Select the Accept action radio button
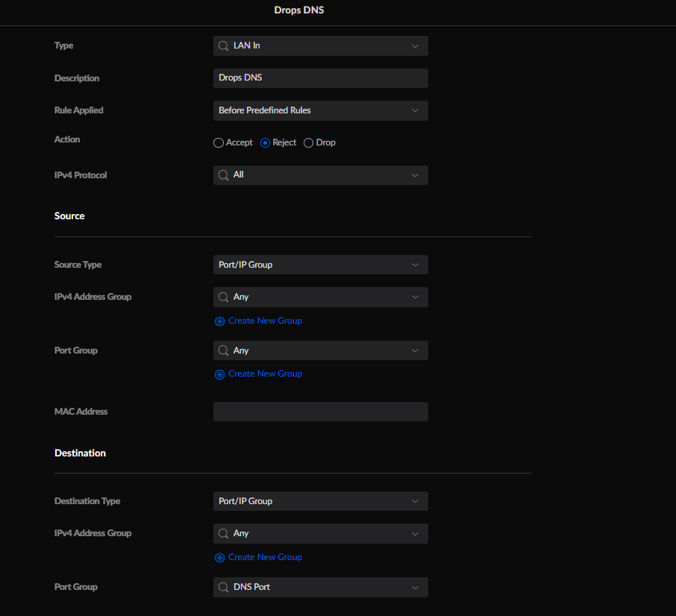This screenshot has width=676, height=616. click(219, 142)
